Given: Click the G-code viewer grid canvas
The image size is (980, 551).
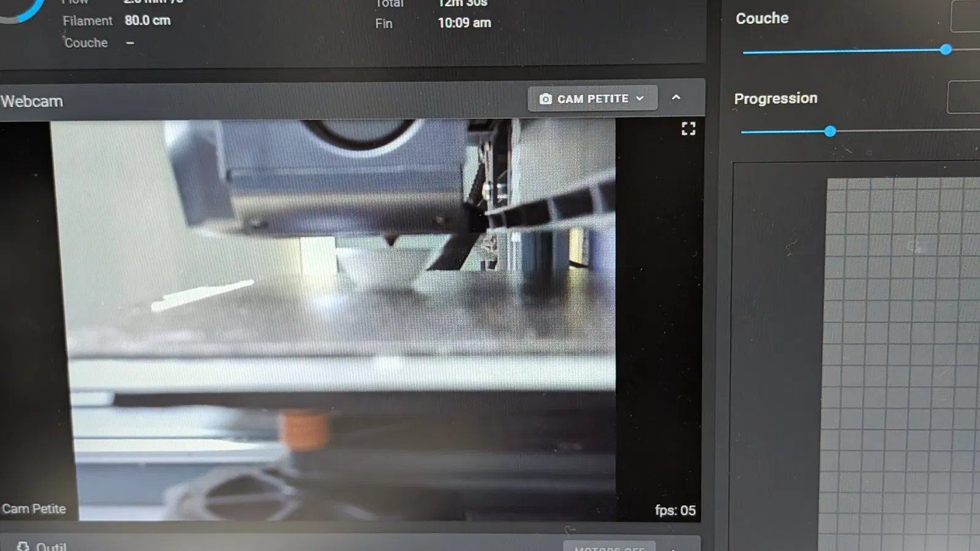Looking at the screenshot, I should tap(903, 365).
